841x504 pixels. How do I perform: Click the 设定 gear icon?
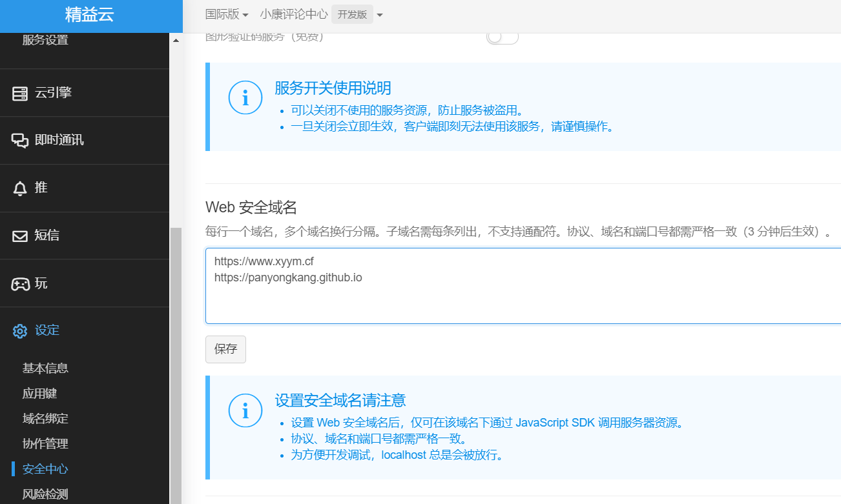pos(19,330)
